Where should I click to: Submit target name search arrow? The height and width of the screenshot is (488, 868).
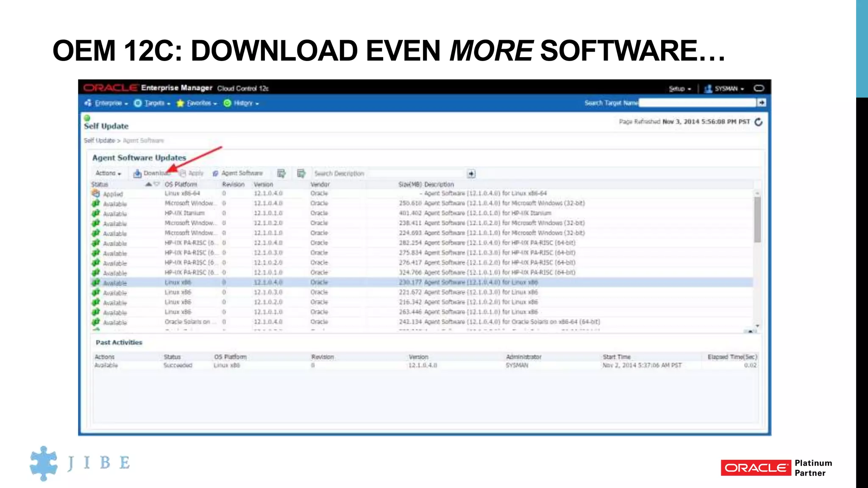[762, 103]
